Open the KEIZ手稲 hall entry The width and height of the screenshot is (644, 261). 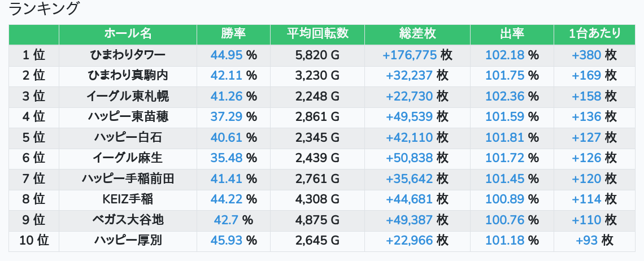[128, 199]
